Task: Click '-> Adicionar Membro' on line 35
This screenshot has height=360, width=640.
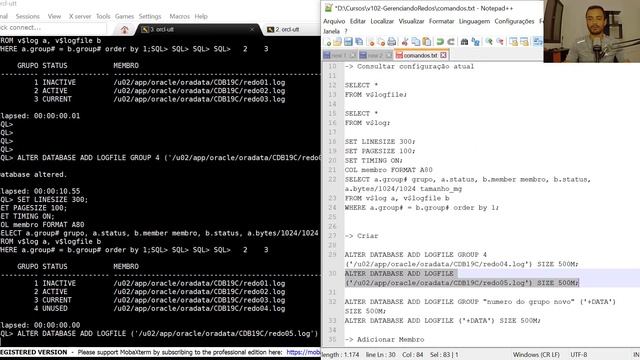Action: tap(384, 340)
